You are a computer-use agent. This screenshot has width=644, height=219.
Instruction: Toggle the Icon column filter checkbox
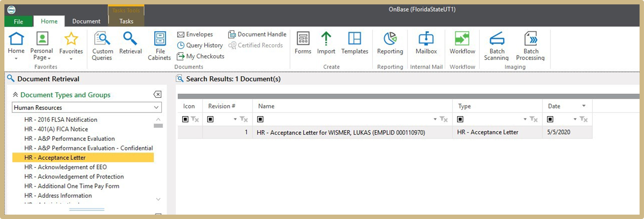[185, 119]
